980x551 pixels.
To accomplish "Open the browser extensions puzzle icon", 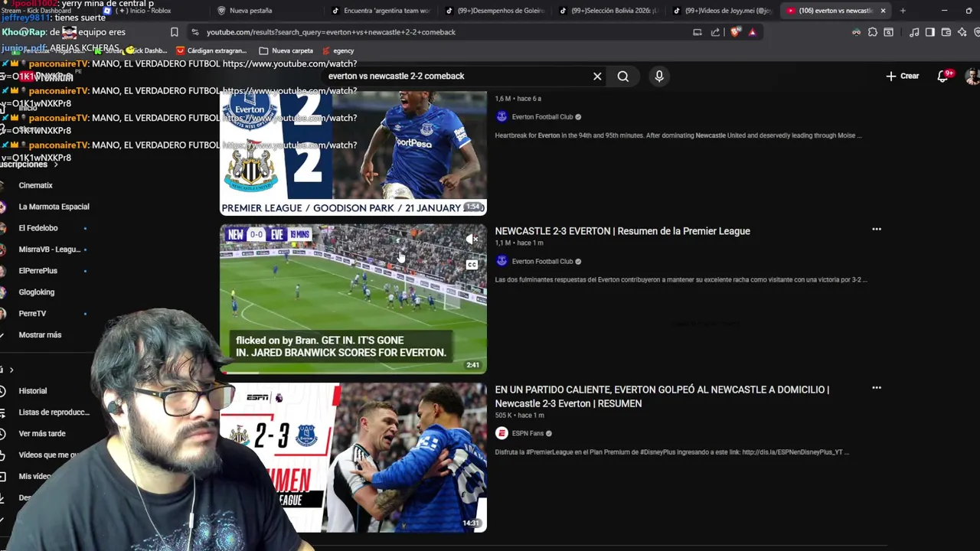I will (873, 32).
